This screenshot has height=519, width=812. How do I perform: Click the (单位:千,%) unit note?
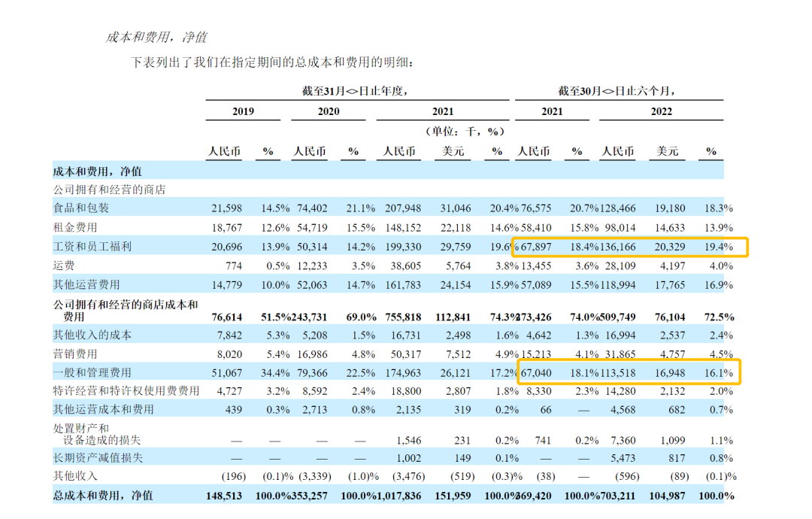pos(464,131)
